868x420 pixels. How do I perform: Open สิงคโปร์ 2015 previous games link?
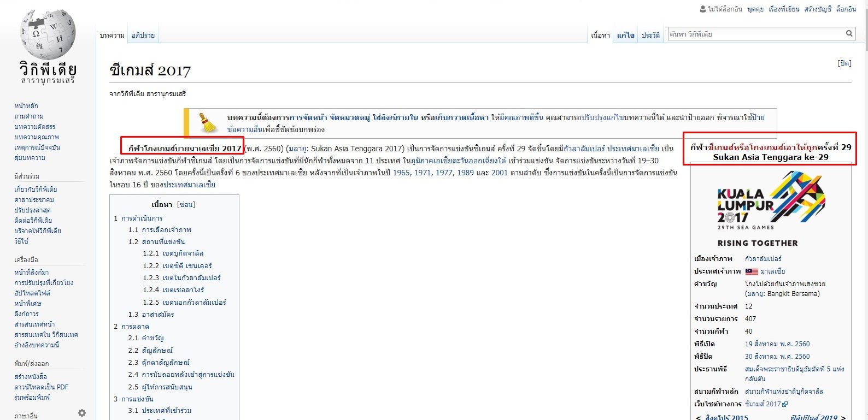[726, 417]
